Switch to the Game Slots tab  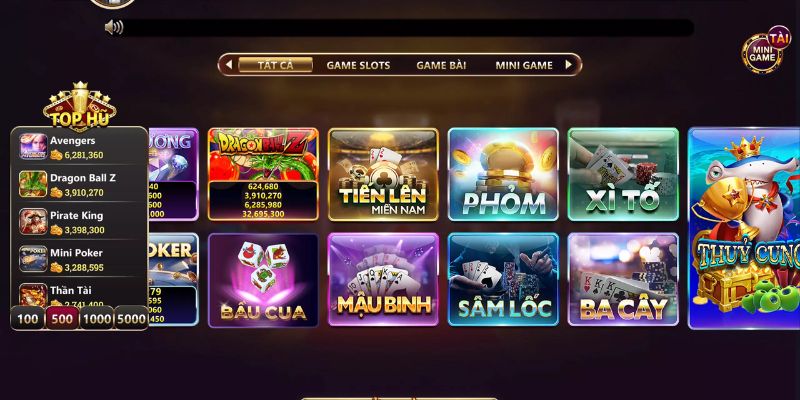(x=358, y=65)
